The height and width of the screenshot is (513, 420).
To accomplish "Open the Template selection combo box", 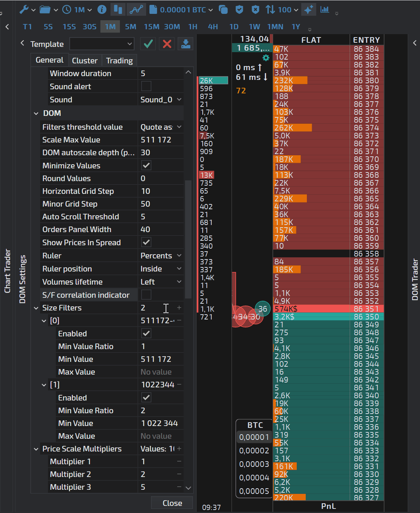I will [102, 44].
